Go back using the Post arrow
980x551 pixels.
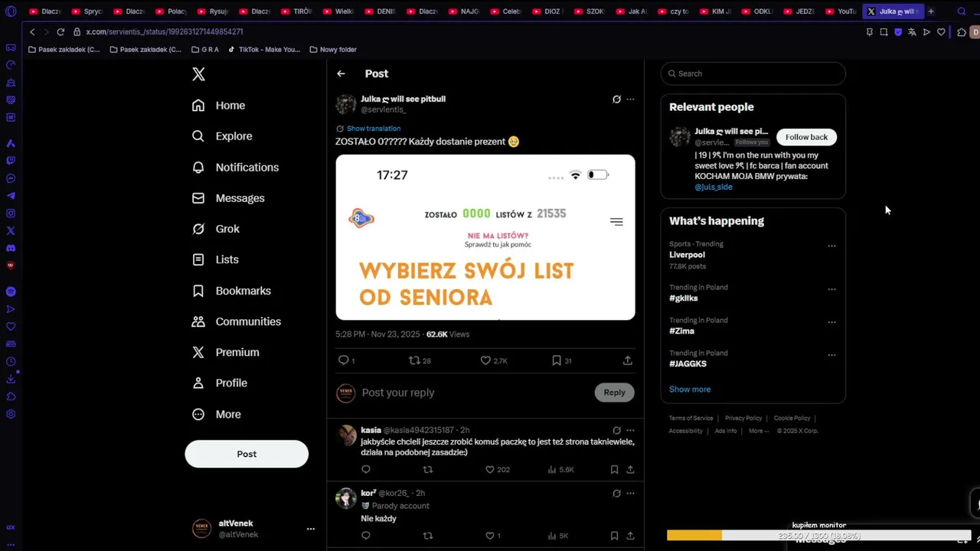tap(341, 73)
